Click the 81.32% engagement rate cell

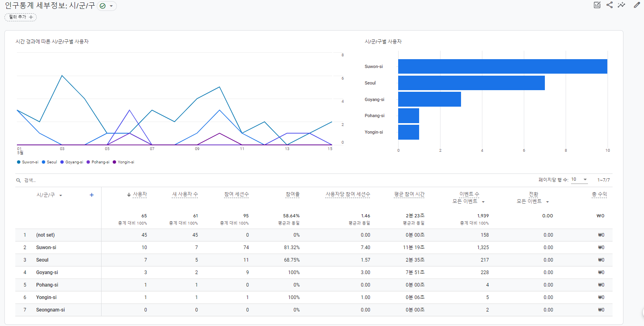click(292, 248)
